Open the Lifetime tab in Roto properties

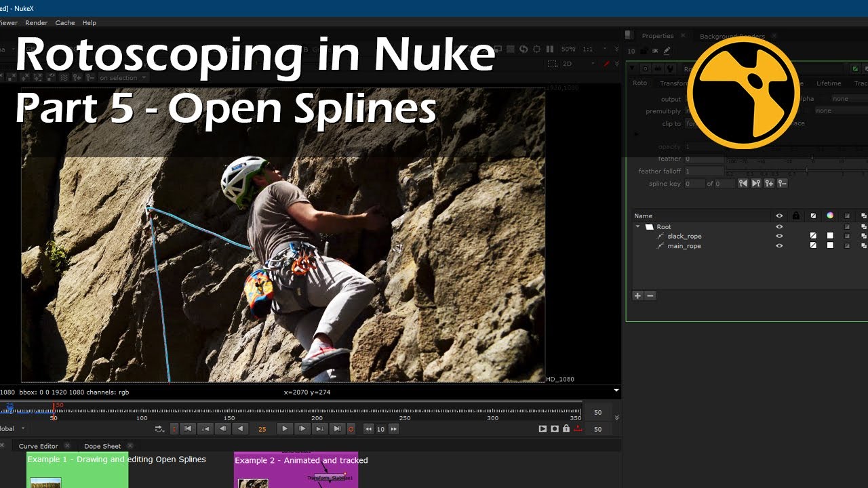coord(829,83)
